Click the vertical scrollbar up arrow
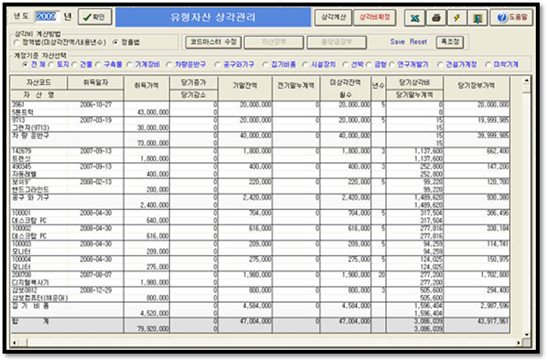Viewport: 548px width, 362px height. point(526,80)
